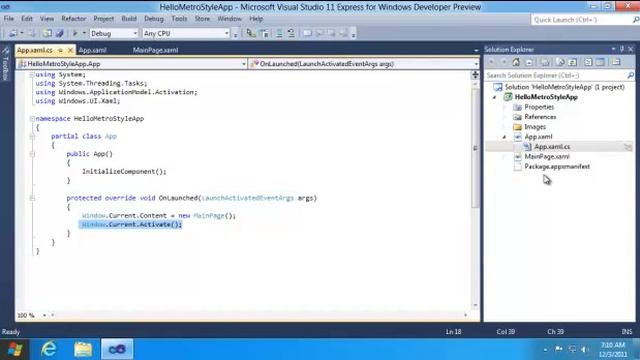The height and width of the screenshot is (360, 640).
Task: Click the horizontal scrollbar right arrow
Action: (x=466, y=315)
